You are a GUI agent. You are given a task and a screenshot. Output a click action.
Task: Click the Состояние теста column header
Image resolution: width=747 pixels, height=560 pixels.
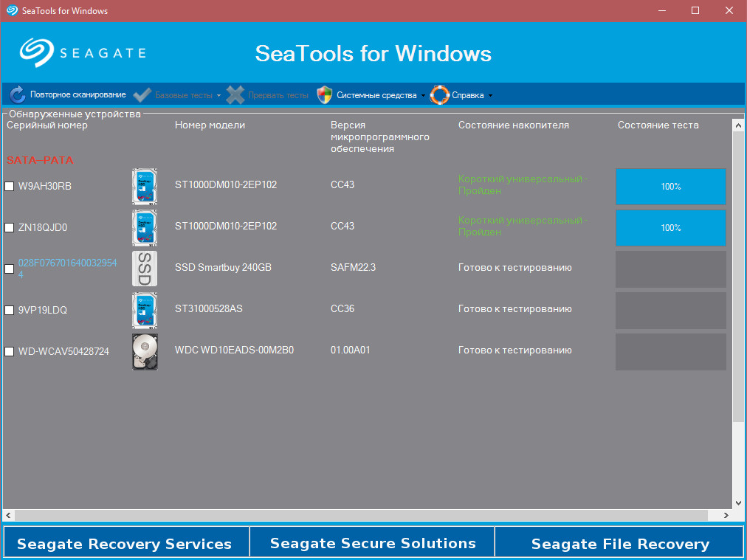coord(658,125)
